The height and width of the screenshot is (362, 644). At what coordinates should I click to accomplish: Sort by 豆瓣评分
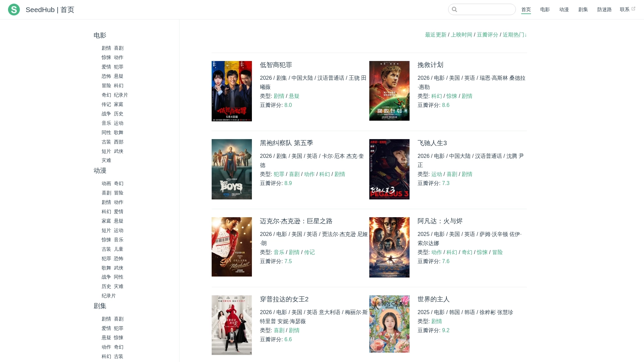pyautogui.click(x=487, y=35)
